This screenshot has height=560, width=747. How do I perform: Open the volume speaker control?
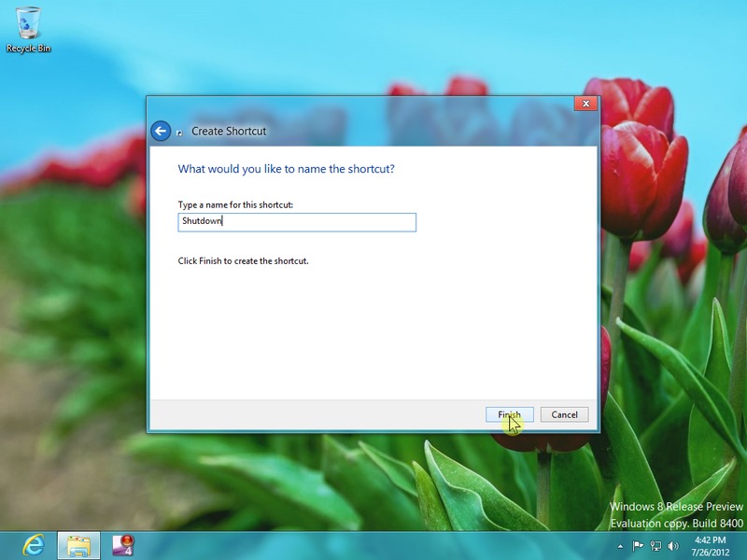673,546
